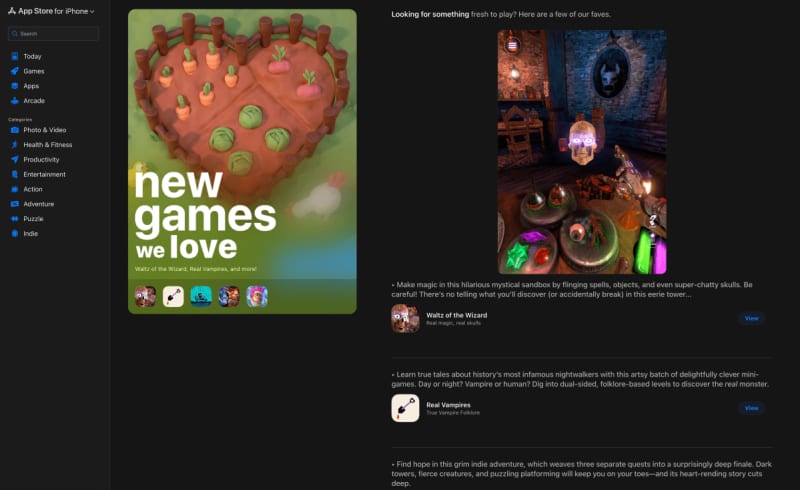
Task: Open the Indie category
Action: point(30,234)
